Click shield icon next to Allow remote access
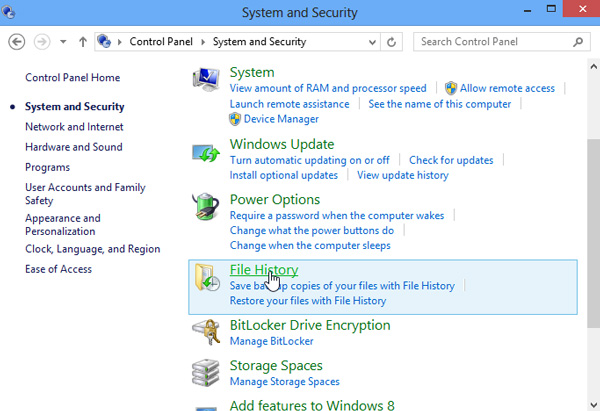The height and width of the screenshot is (411, 600). pyautogui.click(x=451, y=88)
